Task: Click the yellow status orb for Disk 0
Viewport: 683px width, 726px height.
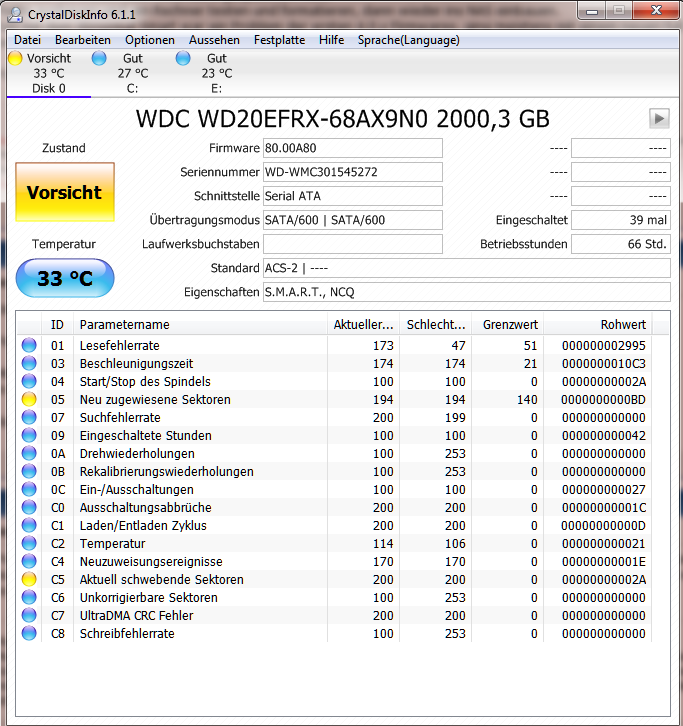Action: tap(15, 58)
